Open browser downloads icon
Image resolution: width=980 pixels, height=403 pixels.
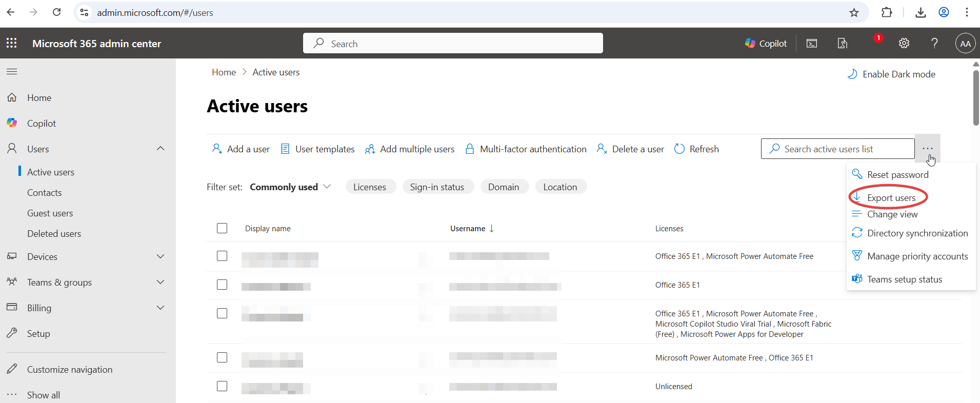(921, 12)
